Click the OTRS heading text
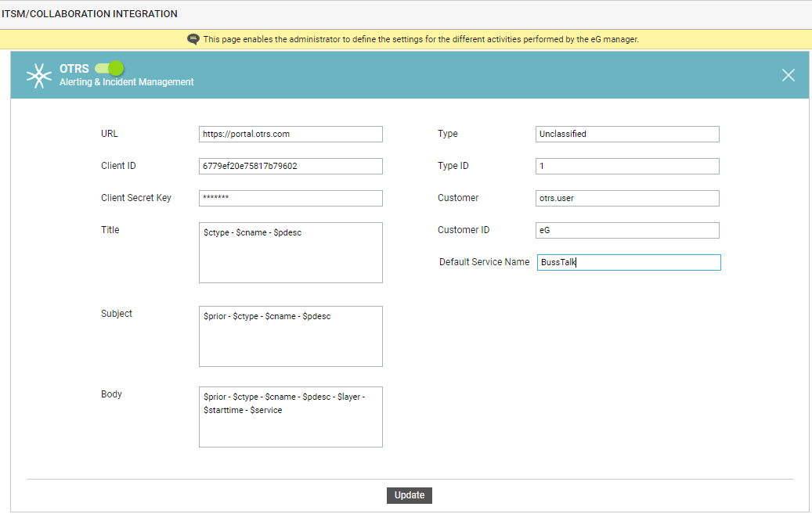The image size is (812, 514). (x=74, y=68)
